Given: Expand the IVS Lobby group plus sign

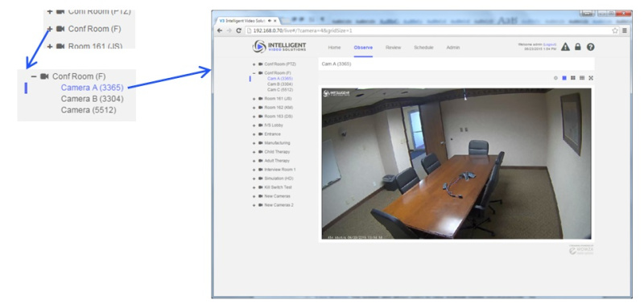Looking at the screenshot, I should point(254,125).
